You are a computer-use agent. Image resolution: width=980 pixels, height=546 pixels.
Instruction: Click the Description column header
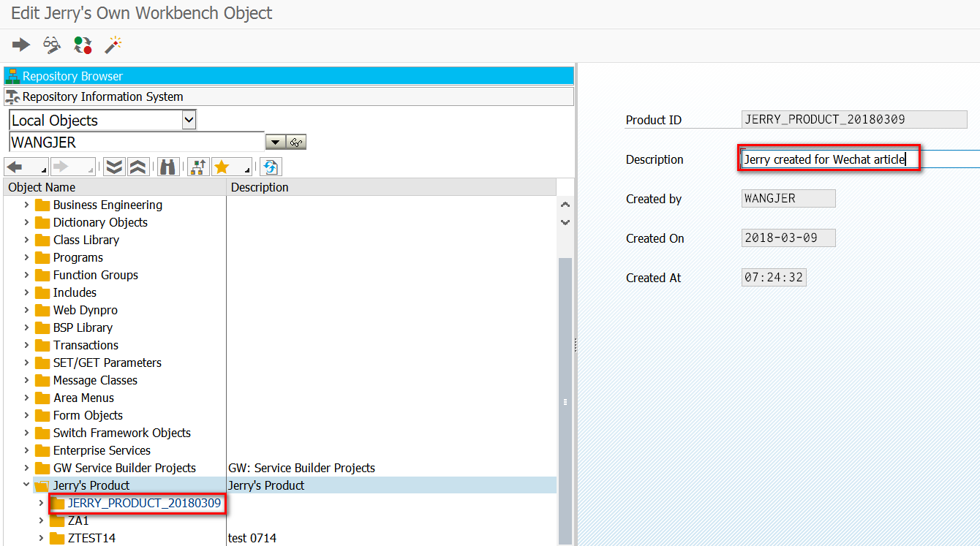pos(391,187)
